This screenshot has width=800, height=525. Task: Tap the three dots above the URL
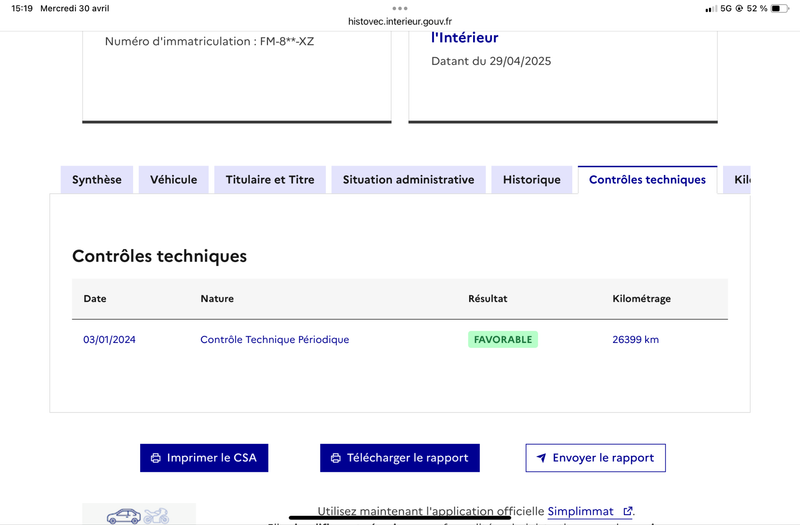coord(400,8)
